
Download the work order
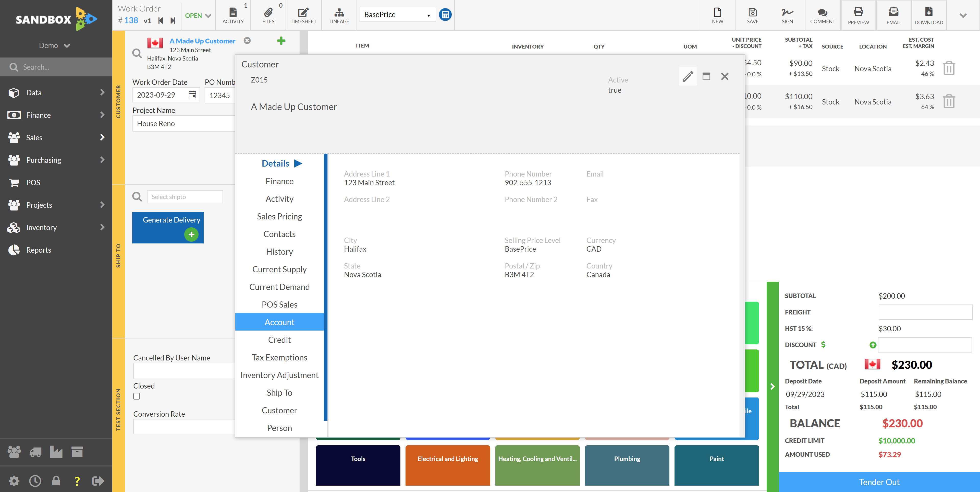pos(929,15)
